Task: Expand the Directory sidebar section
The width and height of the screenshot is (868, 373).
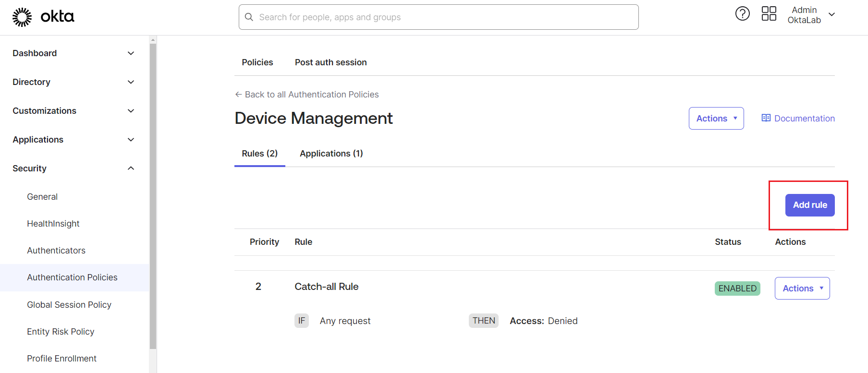Action: coord(131,82)
